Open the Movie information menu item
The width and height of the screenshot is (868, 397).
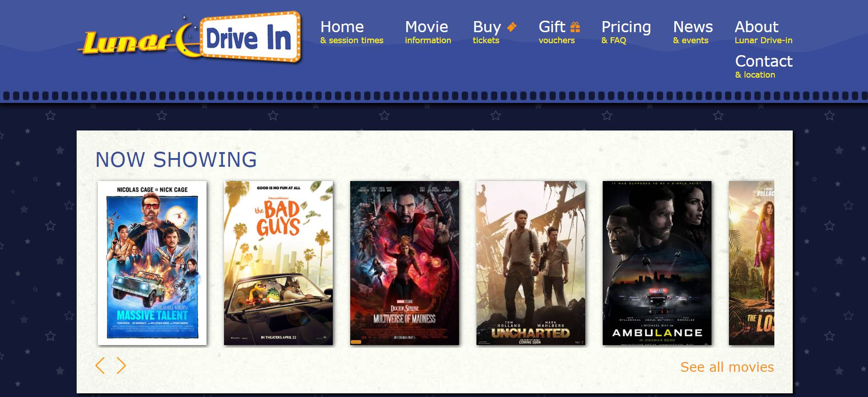click(428, 32)
